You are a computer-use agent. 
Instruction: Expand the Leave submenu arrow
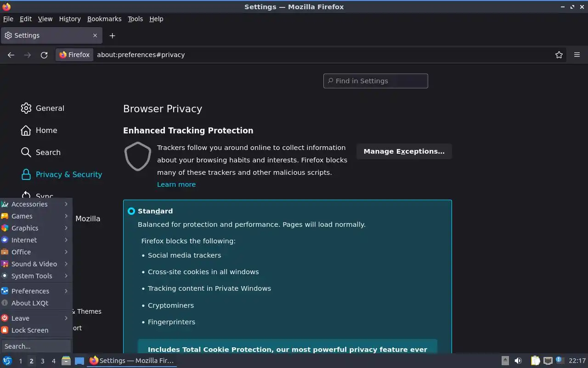pyautogui.click(x=66, y=318)
